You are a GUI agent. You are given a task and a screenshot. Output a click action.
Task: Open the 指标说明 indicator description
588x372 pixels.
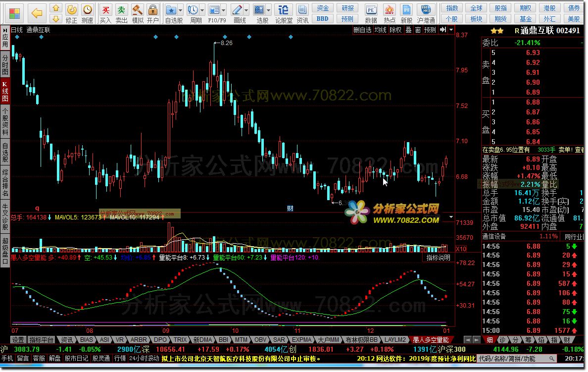[439, 258]
